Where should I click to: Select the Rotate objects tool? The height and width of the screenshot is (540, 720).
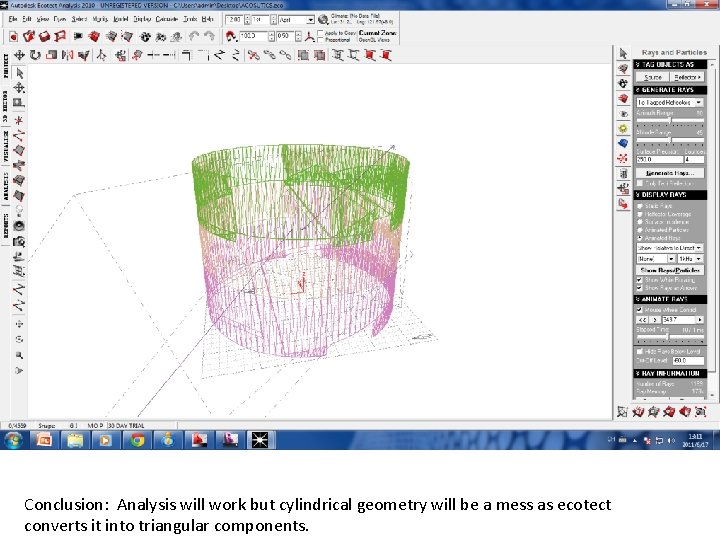coord(35,56)
